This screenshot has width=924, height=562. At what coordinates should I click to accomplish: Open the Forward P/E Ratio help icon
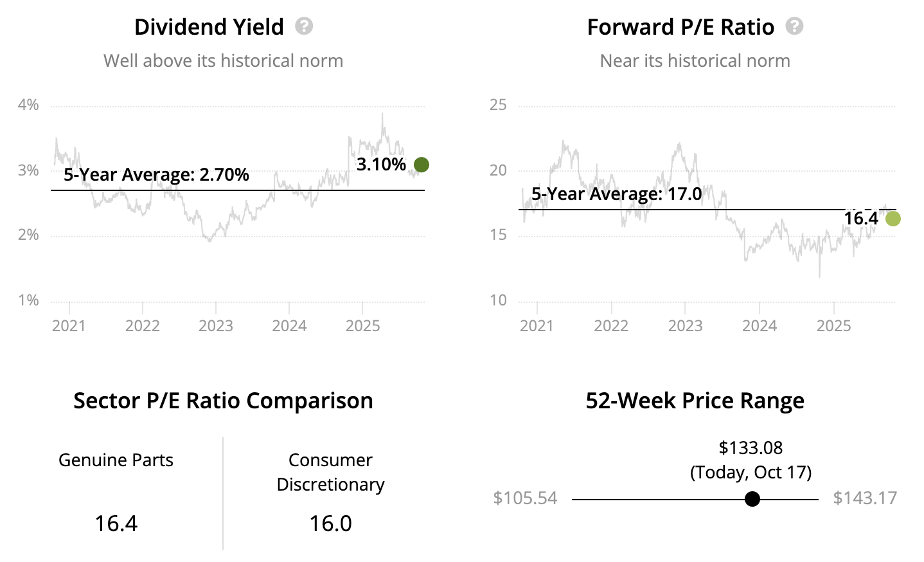[795, 26]
